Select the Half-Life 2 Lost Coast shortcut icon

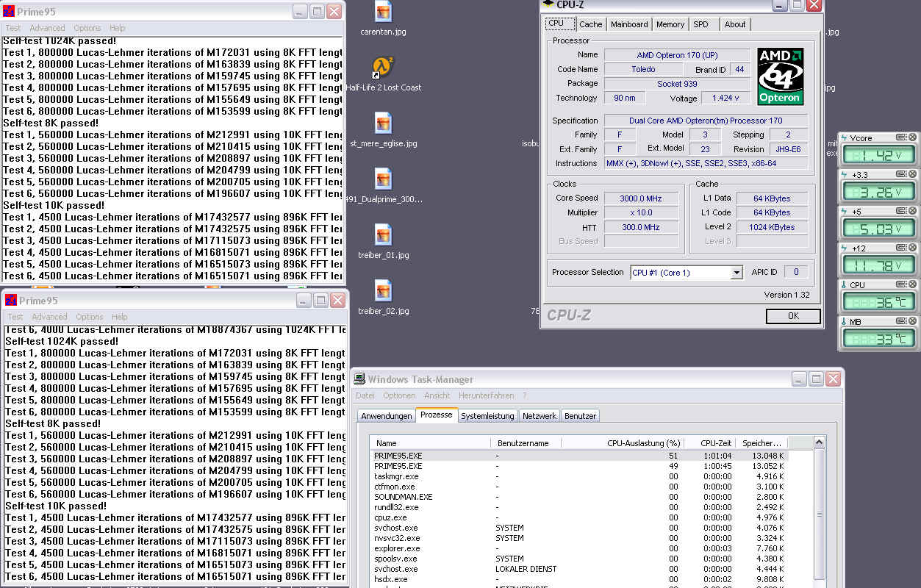[382, 68]
